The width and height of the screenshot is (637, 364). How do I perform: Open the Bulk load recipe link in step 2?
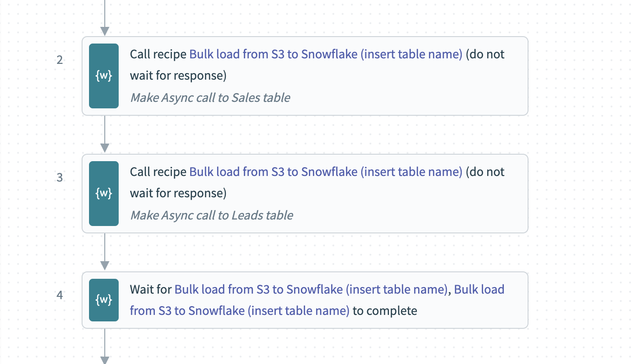pos(325,54)
